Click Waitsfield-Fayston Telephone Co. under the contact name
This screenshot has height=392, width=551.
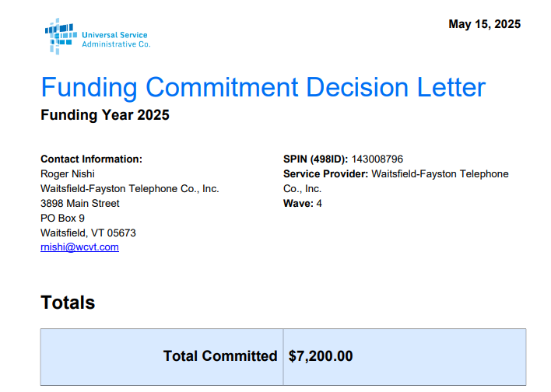click(x=129, y=188)
